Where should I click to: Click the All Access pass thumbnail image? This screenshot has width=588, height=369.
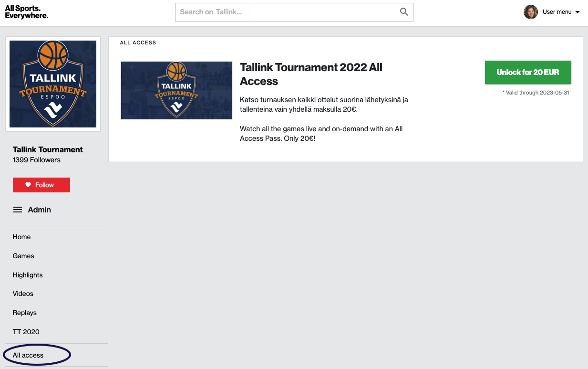tap(176, 90)
